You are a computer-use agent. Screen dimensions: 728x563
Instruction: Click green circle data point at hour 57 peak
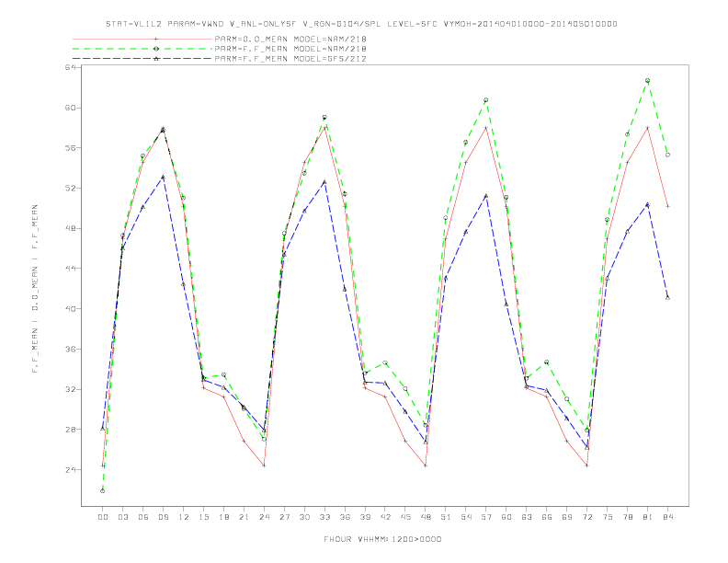tap(486, 100)
